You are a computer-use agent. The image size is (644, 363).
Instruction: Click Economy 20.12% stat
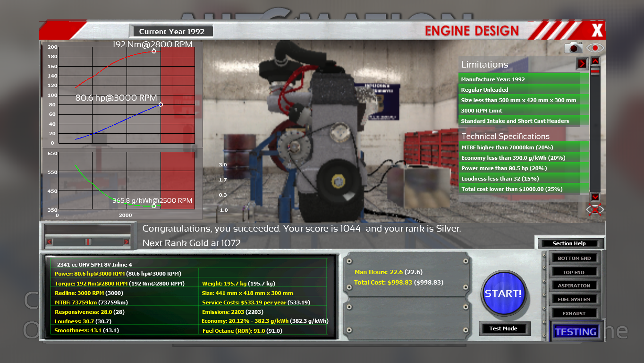pos(265,321)
